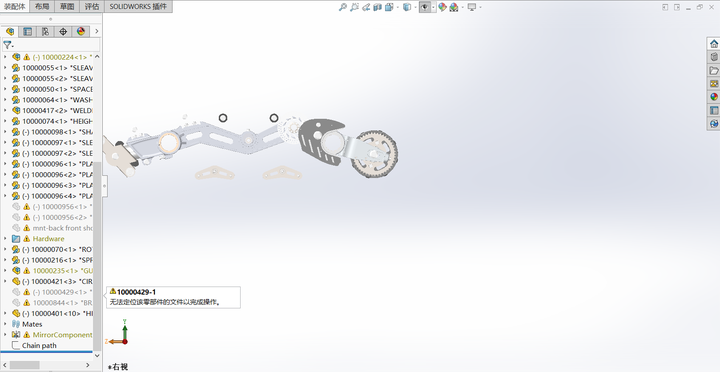Expand the Hardware folder node
Viewport: 720px width, 372px height.
tap(5, 239)
